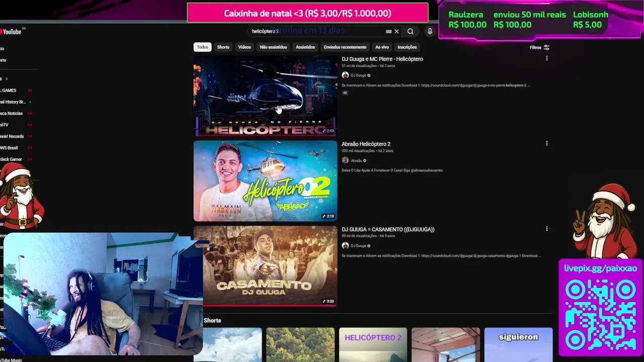This screenshot has height=362, width=644.
Task: Open the Casamento DJ Guuga thumbnail
Action: click(265, 266)
